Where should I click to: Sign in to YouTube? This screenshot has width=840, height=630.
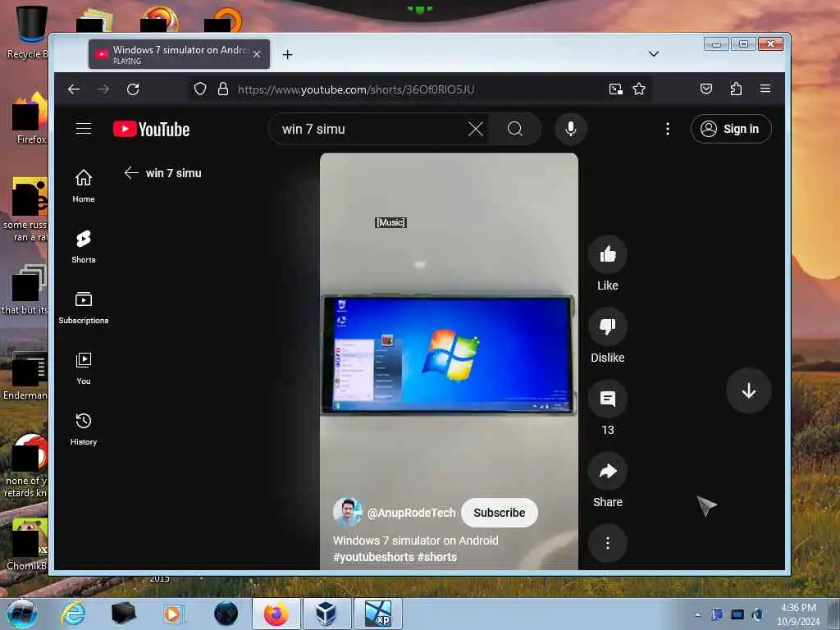tap(731, 129)
